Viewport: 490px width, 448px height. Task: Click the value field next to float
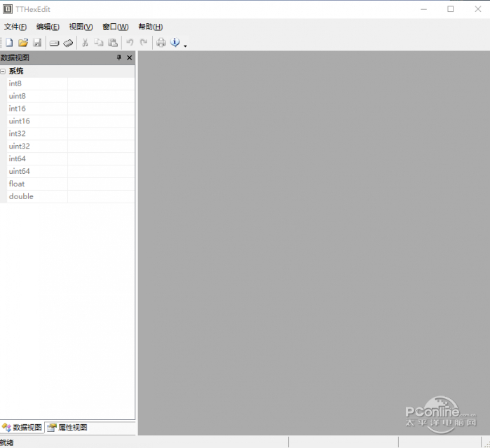pyautogui.click(x=101, y=184)
